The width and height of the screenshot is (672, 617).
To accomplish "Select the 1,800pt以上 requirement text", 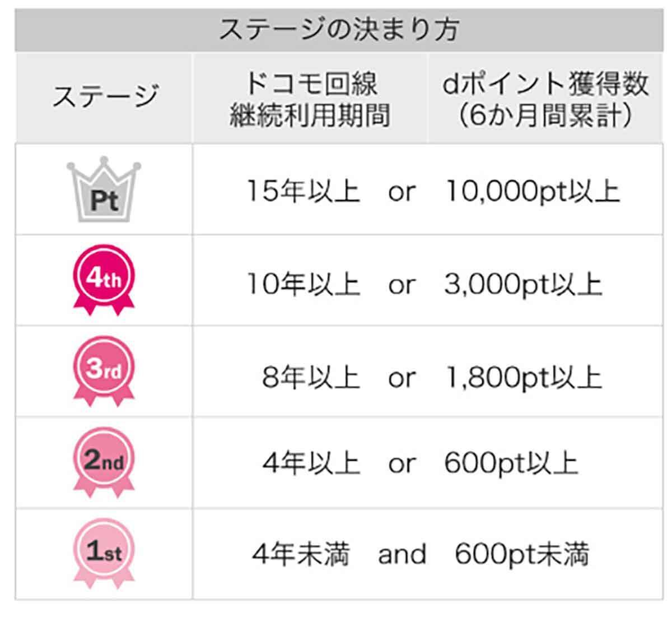I will pos(523,378).
